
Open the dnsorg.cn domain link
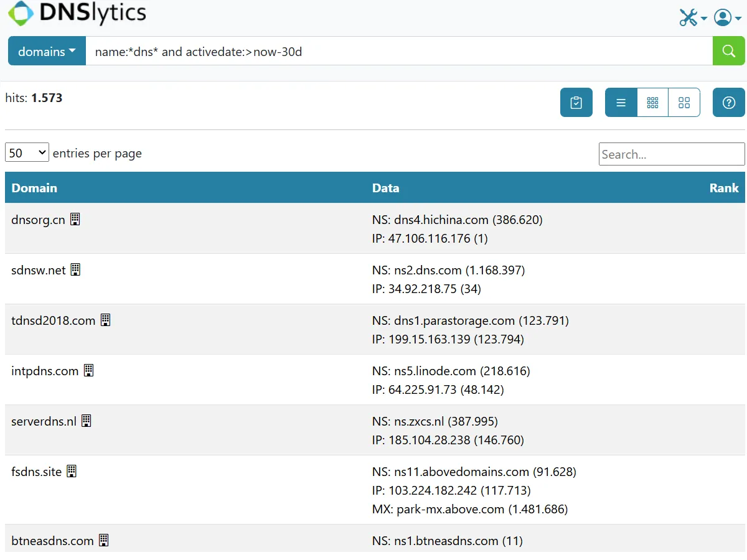tap(38, 220)
